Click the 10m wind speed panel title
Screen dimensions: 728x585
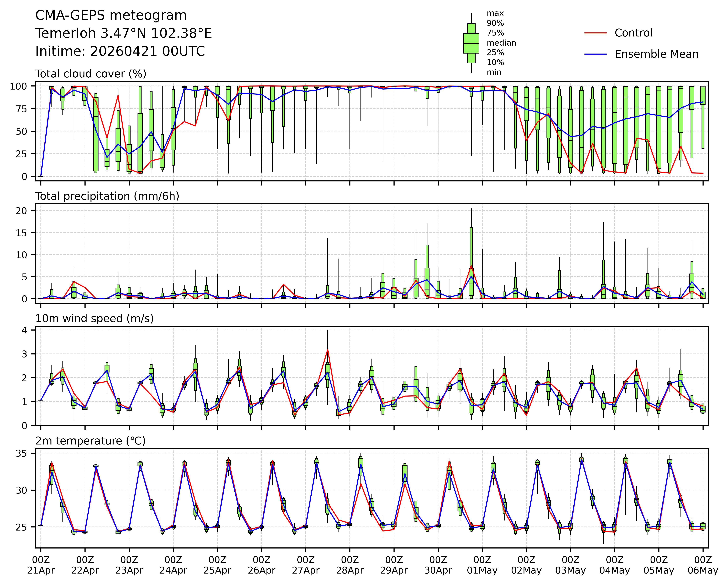click(95, 318)
